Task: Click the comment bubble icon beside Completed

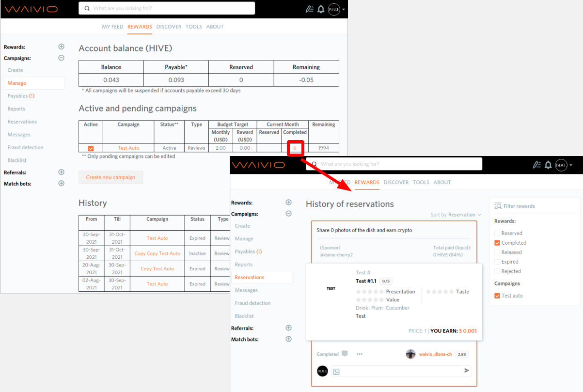Action: pyautogui.click(x=345, y=354)
